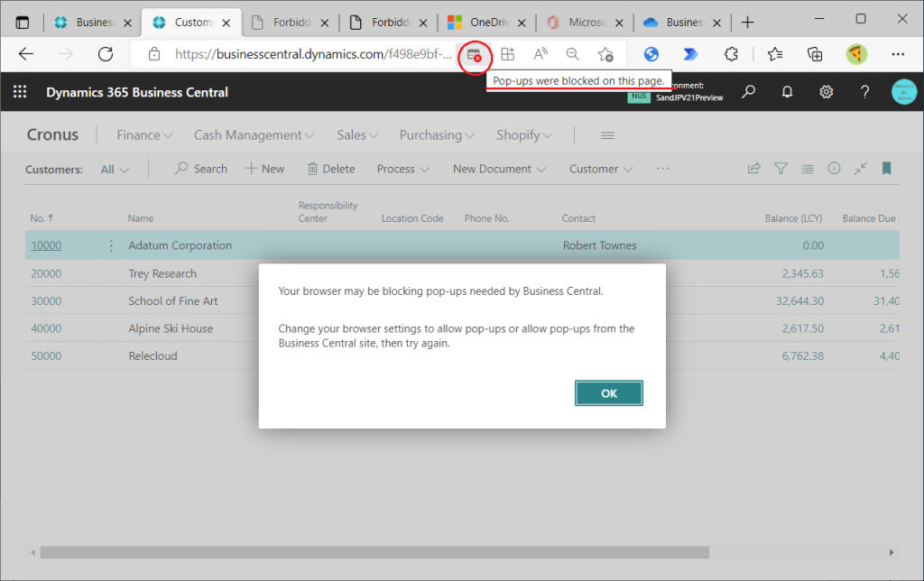The width and height of the screenshot is (924, 581).
Task: Click the Business Central search magnifier icon
Action: (749, 92)
